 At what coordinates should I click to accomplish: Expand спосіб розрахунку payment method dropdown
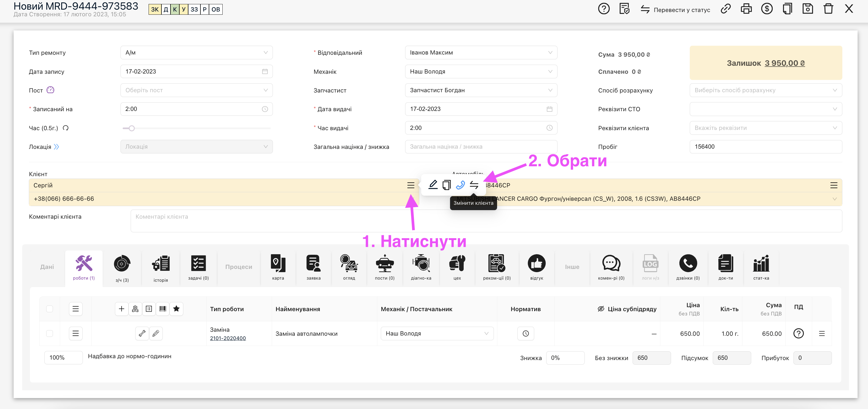pyautogui.click(x=766, y=90)
